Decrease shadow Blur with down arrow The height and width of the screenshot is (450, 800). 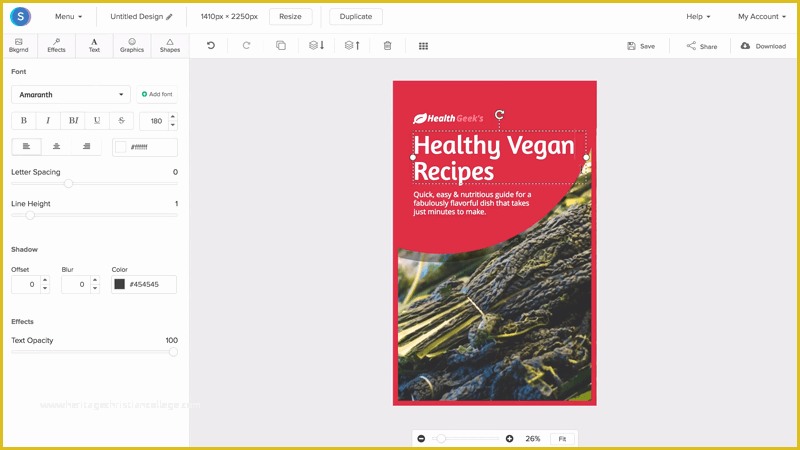tap(95, 289)
